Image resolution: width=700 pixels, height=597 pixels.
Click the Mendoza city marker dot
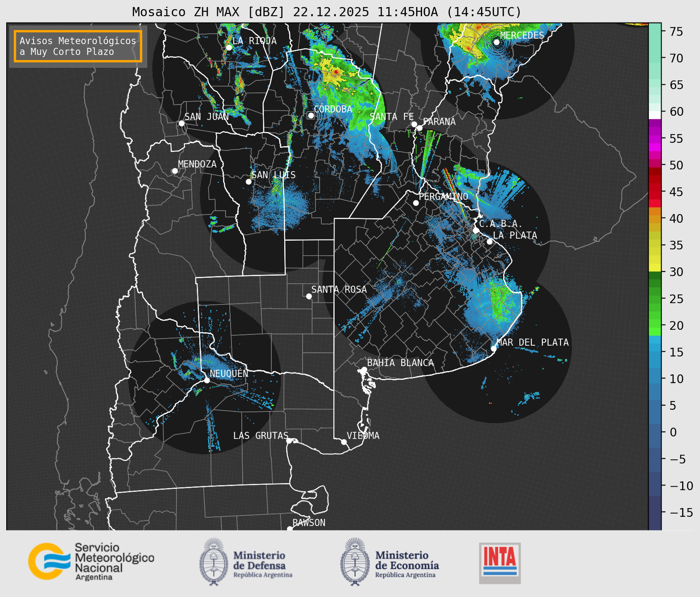click(x=175, y=171)
